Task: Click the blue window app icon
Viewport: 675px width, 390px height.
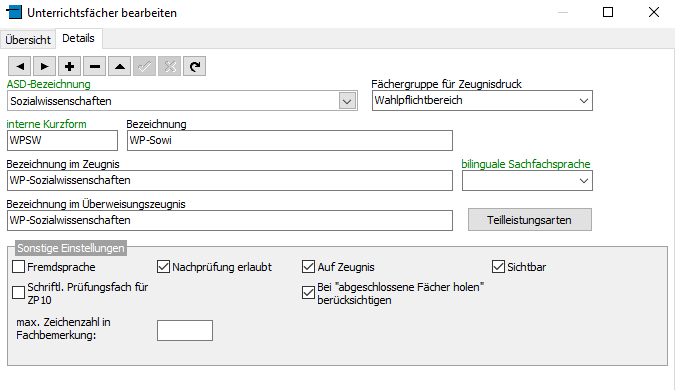Action: [14, 12]
